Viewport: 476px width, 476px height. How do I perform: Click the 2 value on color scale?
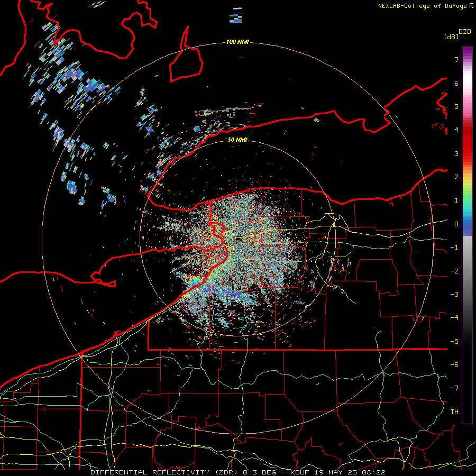click(456, 177)
